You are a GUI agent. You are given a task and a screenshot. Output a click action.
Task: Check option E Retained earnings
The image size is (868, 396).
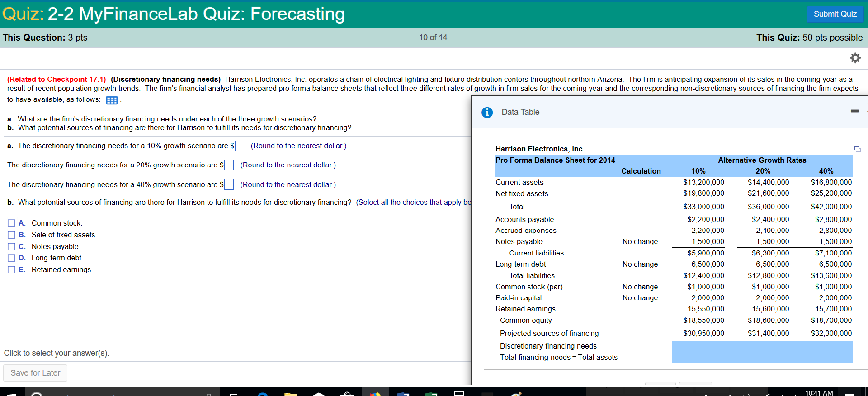[12, 269]
